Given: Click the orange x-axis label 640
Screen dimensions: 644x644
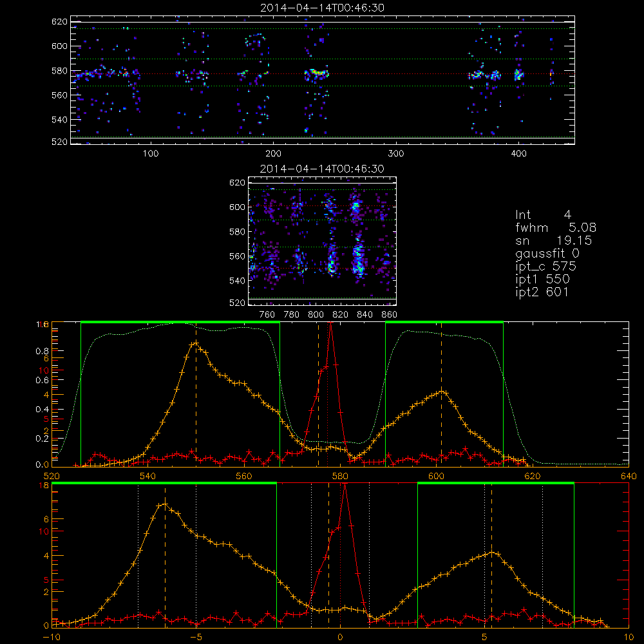Looking at the screenshot, I should pyautogui.click(x=629, y=476).
